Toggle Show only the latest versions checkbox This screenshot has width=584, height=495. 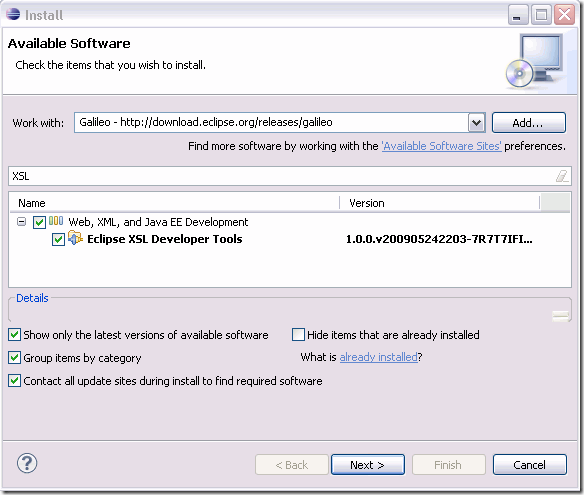tap(15, 335)
